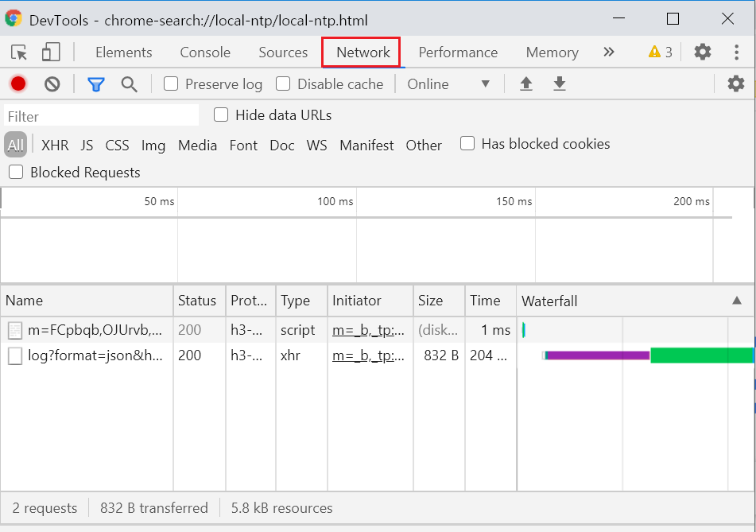Stop recording network log

(18, 84)
